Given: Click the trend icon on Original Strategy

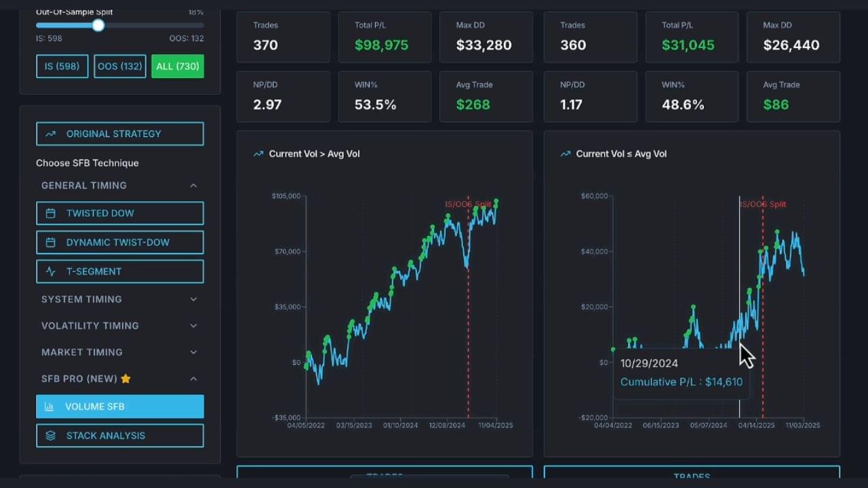Looking at the screenshot, I should click(x=50, y=134).
